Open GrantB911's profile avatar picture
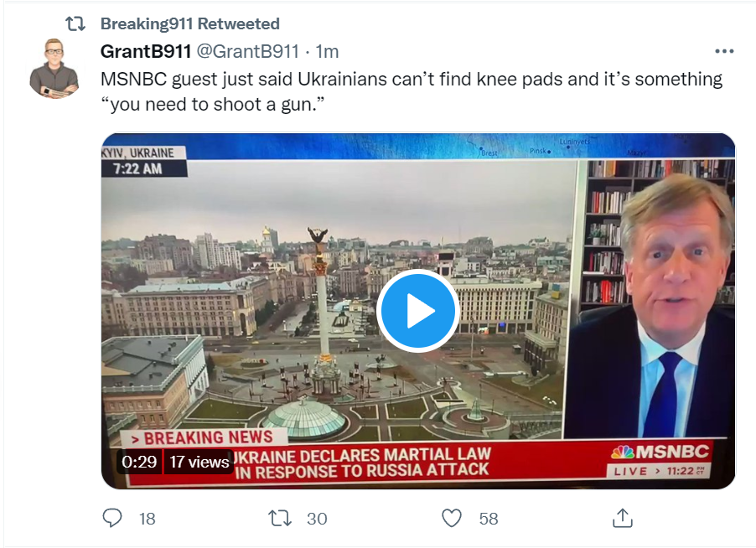756x548 pixels. [x=54, y=68]
